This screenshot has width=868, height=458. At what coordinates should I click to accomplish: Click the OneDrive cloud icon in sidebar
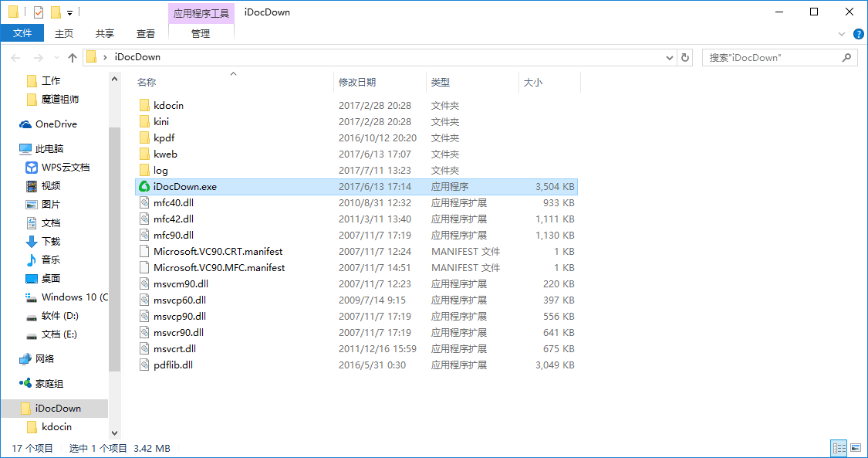tap(25, 124)
